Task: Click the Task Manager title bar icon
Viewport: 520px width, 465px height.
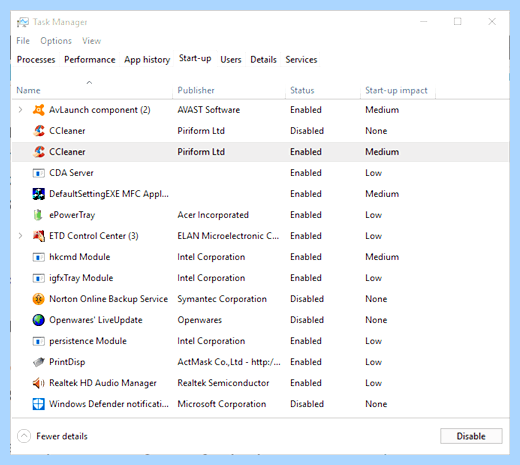Action: [23, 22]
